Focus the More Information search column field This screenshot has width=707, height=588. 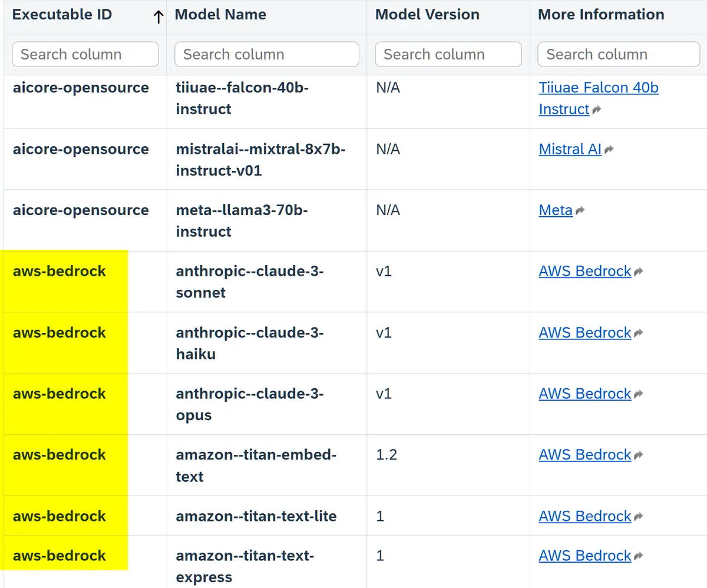pos(619,54)
